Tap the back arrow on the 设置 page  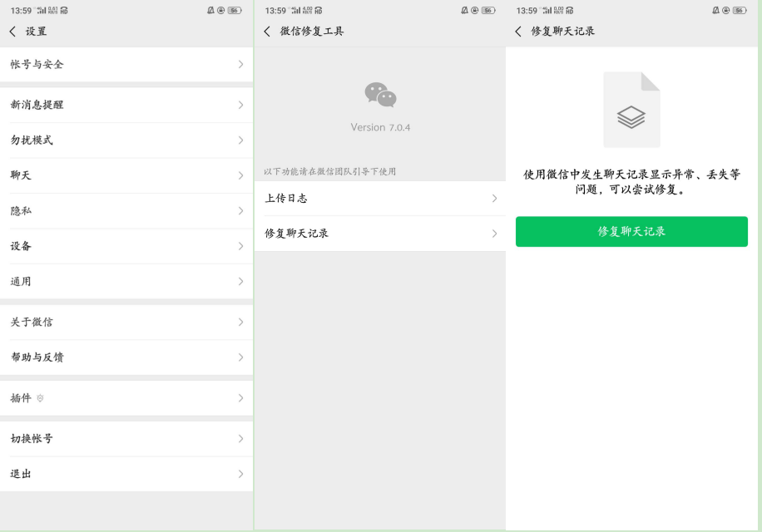(12, 31)
